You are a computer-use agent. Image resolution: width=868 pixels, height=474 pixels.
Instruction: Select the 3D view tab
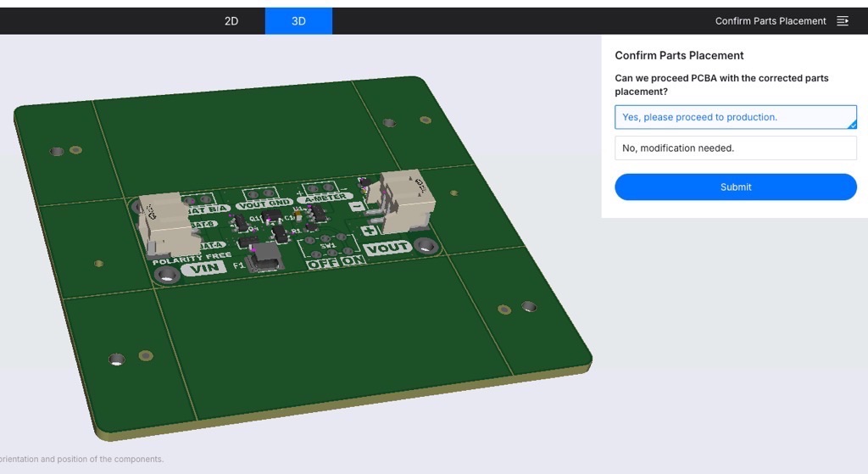coord(298,21)
